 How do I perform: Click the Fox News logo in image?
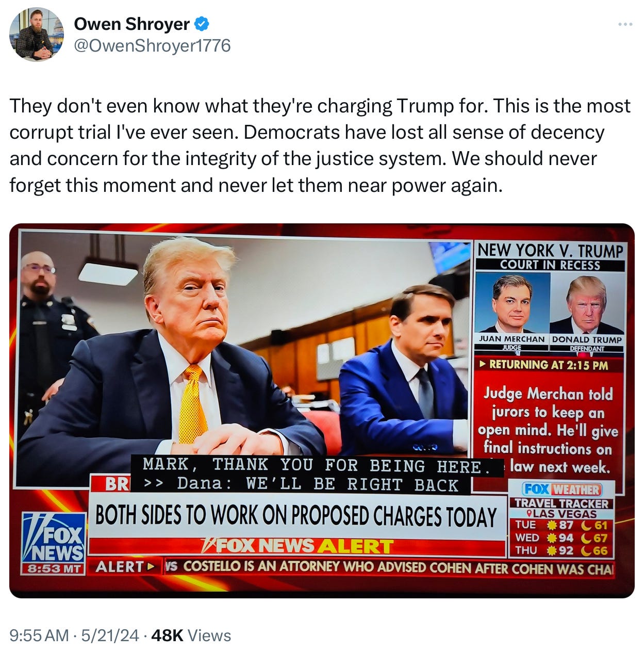(53, 538)
